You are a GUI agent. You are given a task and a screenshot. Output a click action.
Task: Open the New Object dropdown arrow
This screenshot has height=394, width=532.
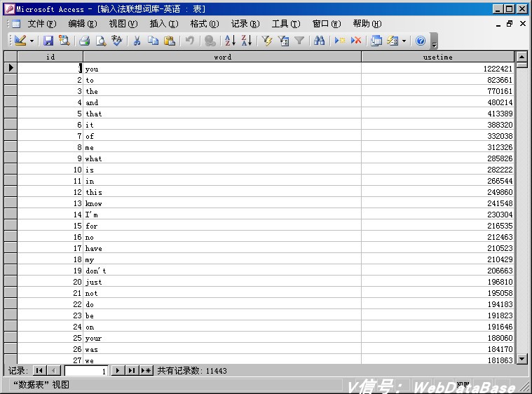(404, 41)
